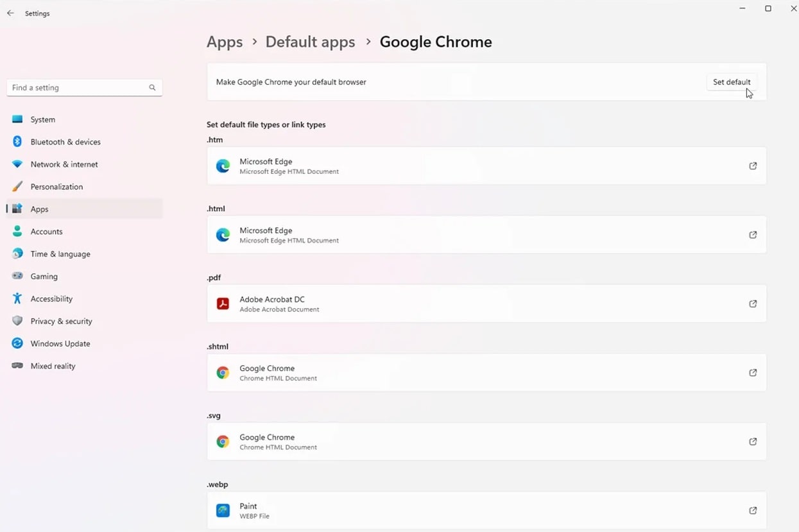
Task: Change the .html Microsoft Edge default
Action: pos(486,235)
